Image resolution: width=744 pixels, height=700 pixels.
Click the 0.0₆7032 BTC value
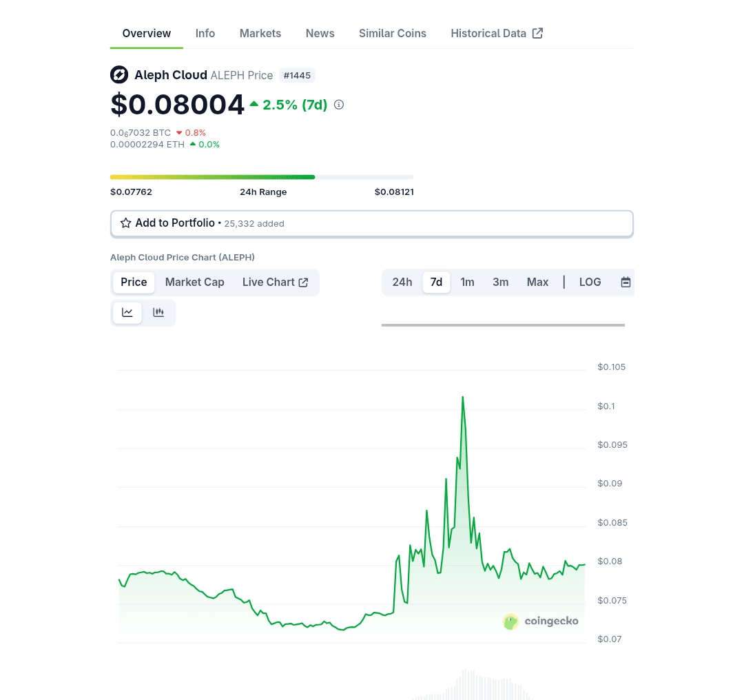[x=141, y=133]
